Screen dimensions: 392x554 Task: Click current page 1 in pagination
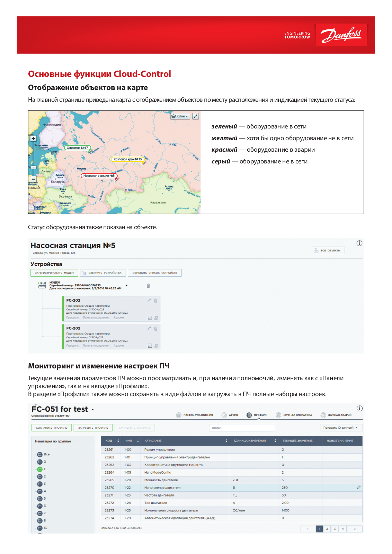tap(319, 529)
